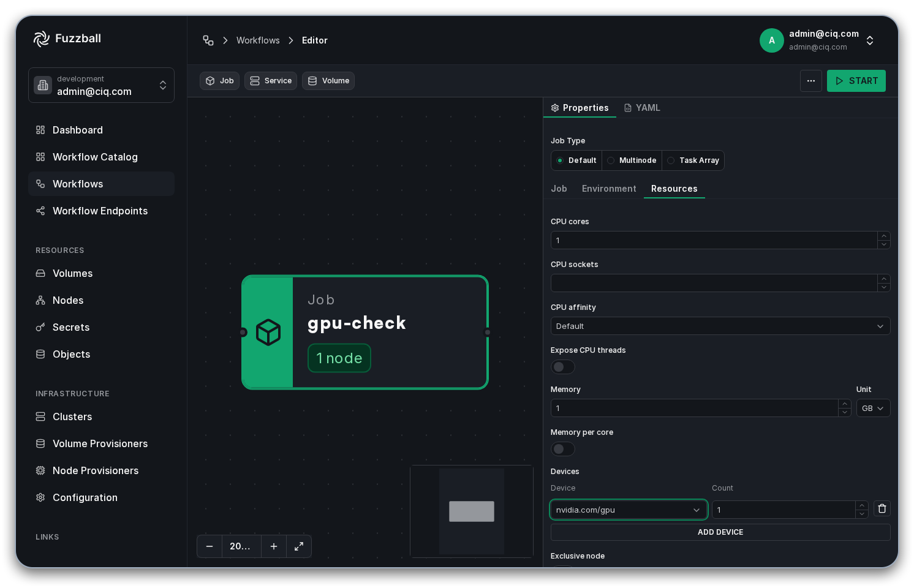Expand the admin account menu
Viewport: 914px width, 588px height.
click(x=870, y=40)
